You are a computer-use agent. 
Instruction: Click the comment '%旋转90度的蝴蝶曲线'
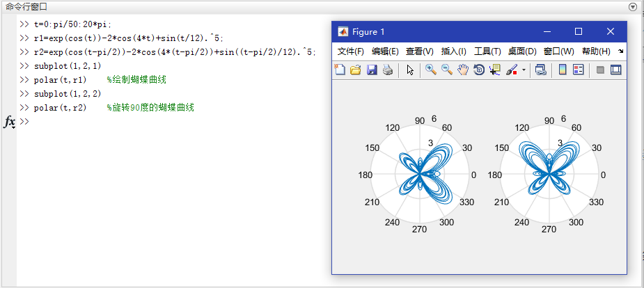point(150,108)
